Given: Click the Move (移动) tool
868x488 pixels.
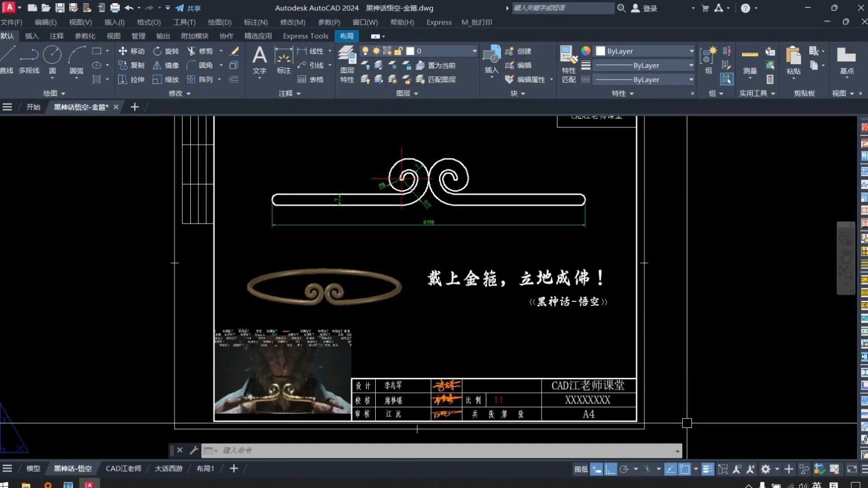Looking at the screenshot, I should pos(131,51).
